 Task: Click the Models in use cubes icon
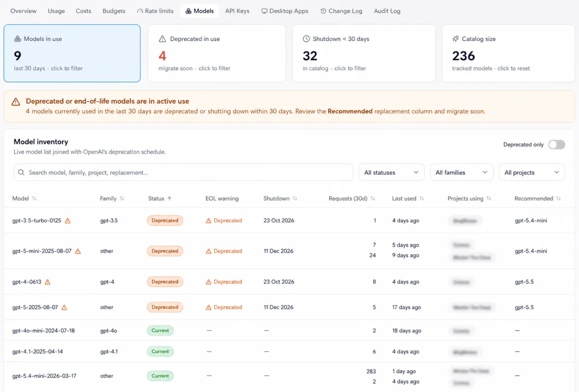click(x=17, y=39)
